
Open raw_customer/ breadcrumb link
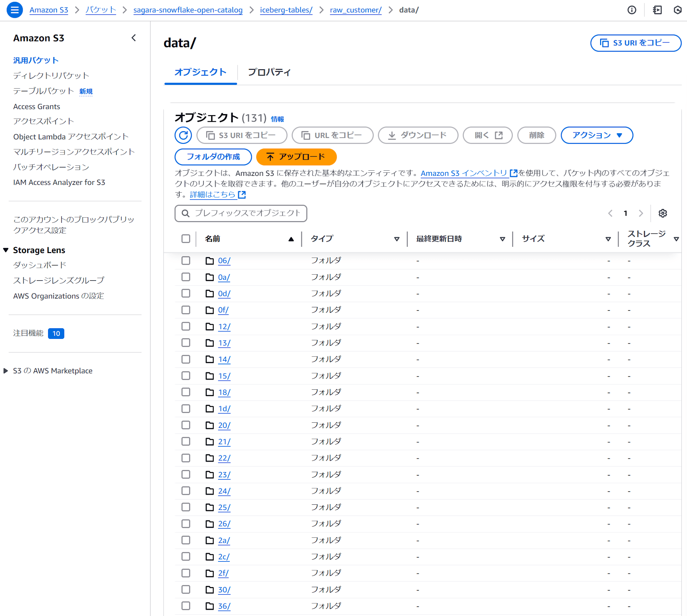coord(356,10)
